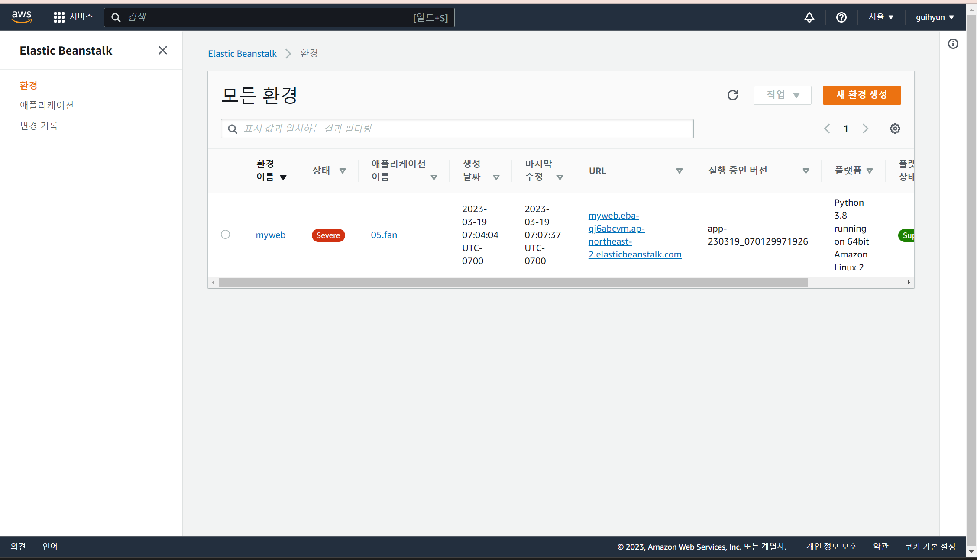The height and width of the screenshot is (560, 977).
Task: Click the 2023-03-19 07:04:04 creation date
Action: 480,235
